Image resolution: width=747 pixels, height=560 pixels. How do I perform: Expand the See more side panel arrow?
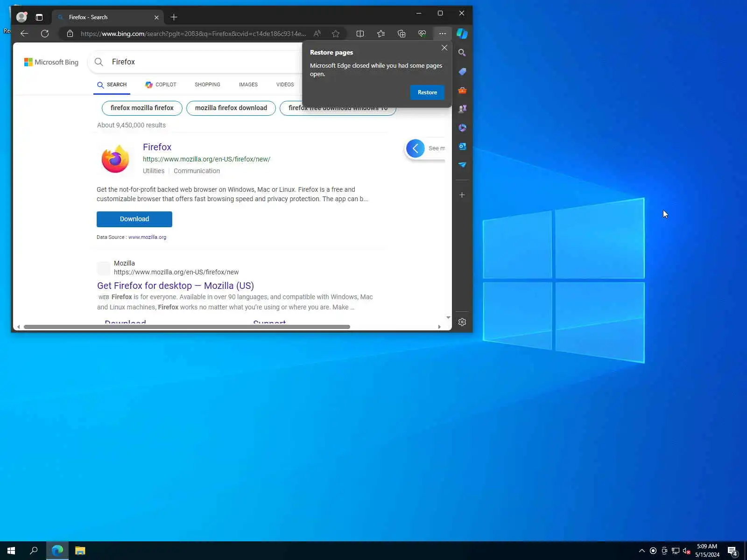pos(416,148)
